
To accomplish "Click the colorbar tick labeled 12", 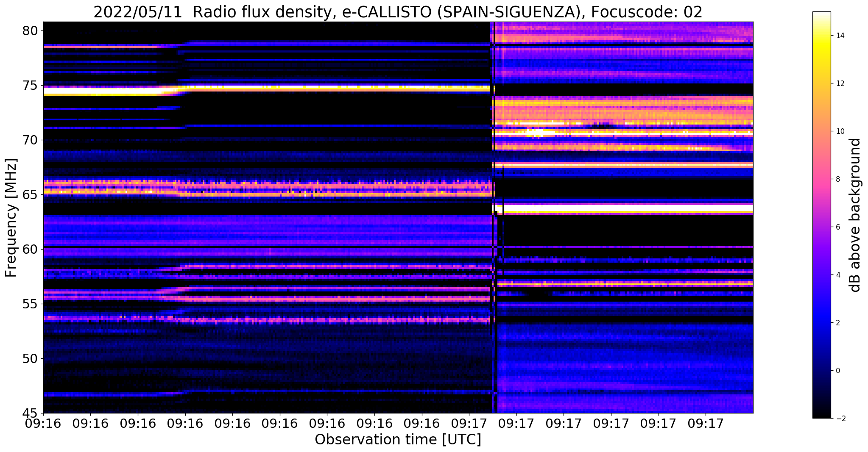I will point(840,83).
